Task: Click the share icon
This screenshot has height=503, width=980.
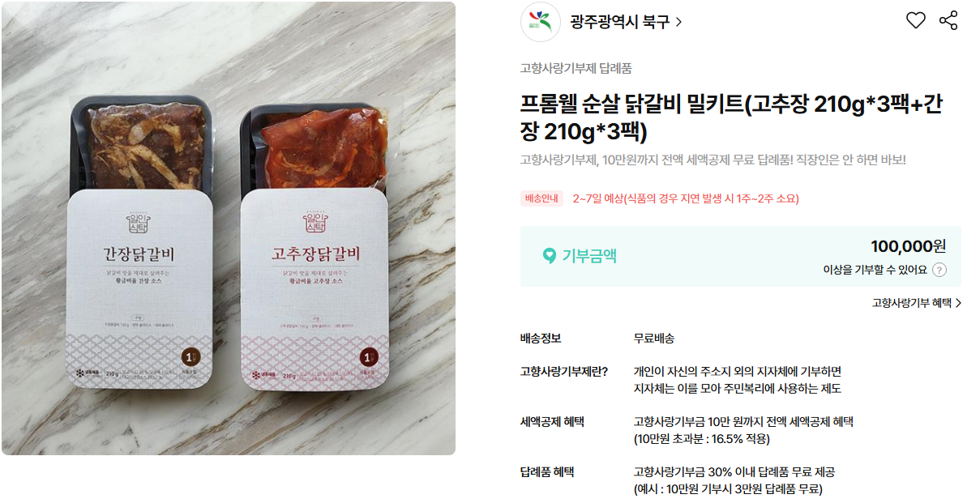Action: coord(948,21)
